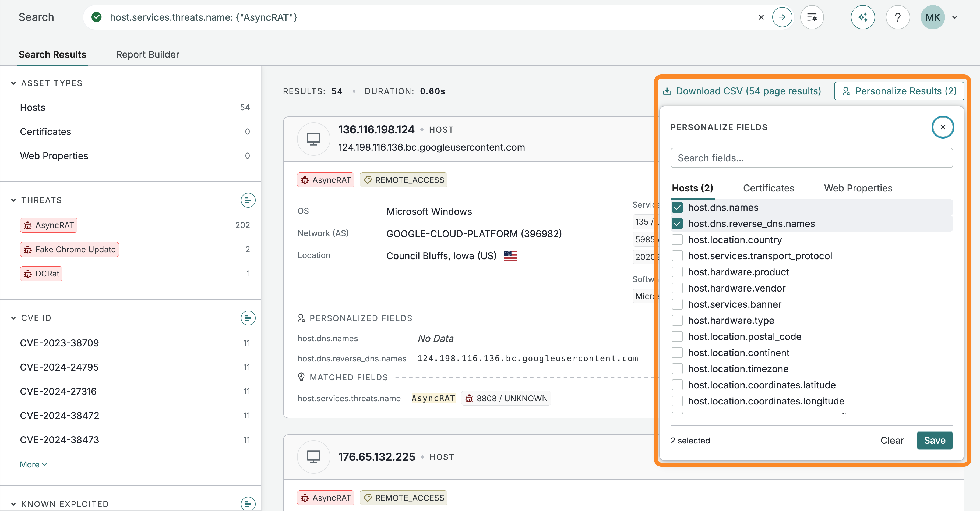Uncheck host.dns.names field
980x511 pixels.
677,207
